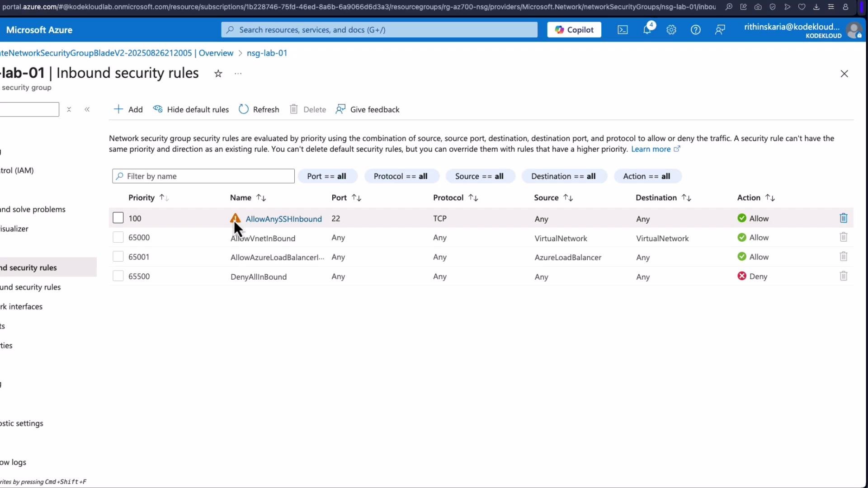Sort rules by the Source column
The height and width of the screenshot is (488, 868).
pos(553,198)
